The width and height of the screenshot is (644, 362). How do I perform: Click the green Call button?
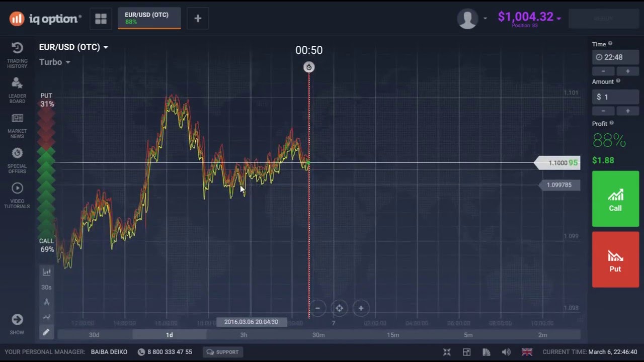coord(615,199)
